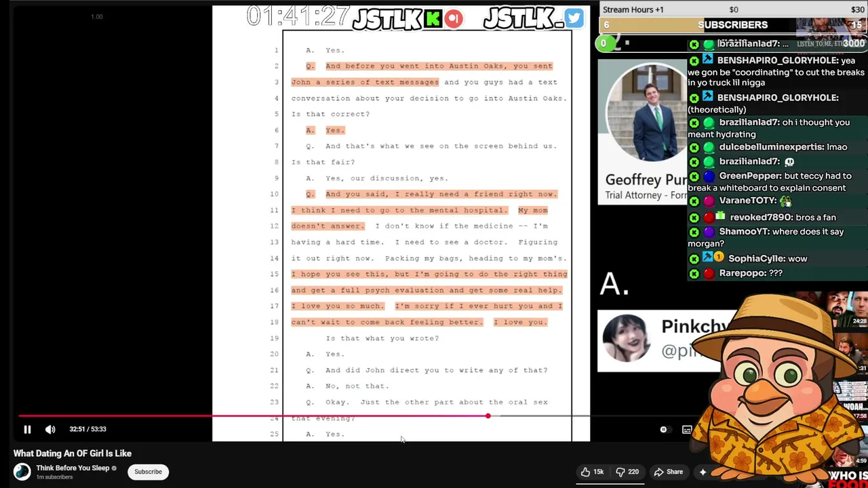Click the green Kick logo in the stream header

[433, 19]
